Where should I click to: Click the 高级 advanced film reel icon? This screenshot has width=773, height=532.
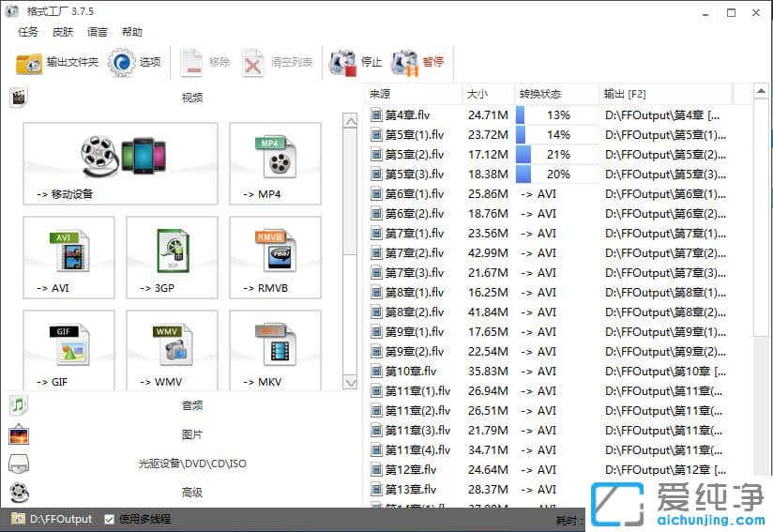[x=19, y=492]
